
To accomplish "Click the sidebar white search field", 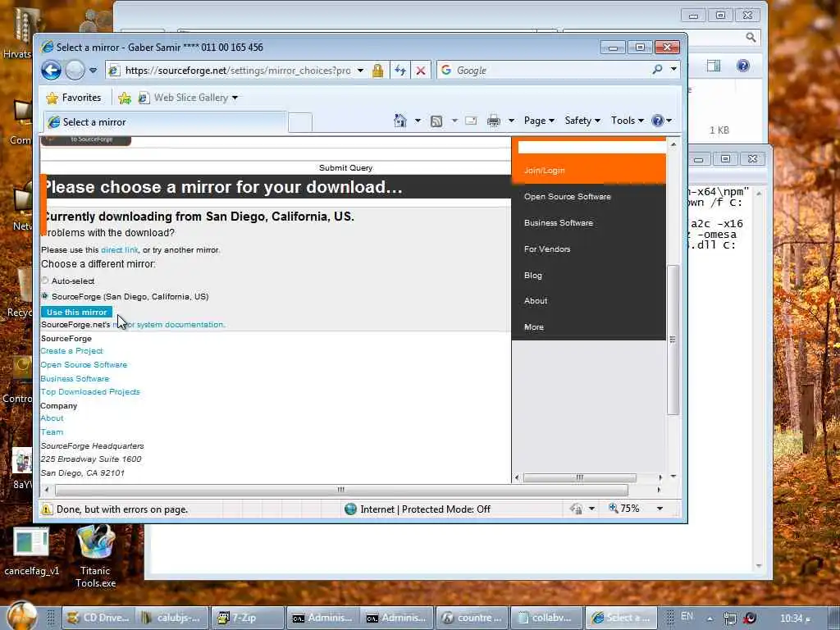I will (x=591, y=148).
